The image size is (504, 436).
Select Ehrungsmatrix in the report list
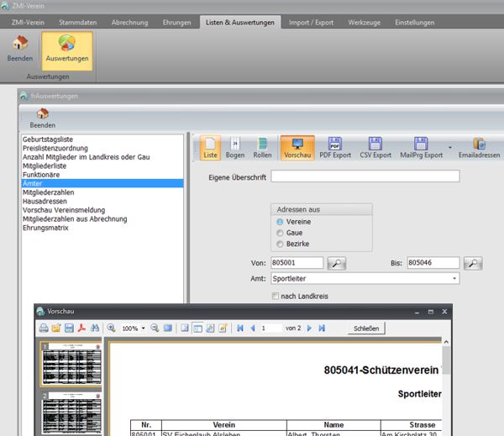[x=102, y=228]
